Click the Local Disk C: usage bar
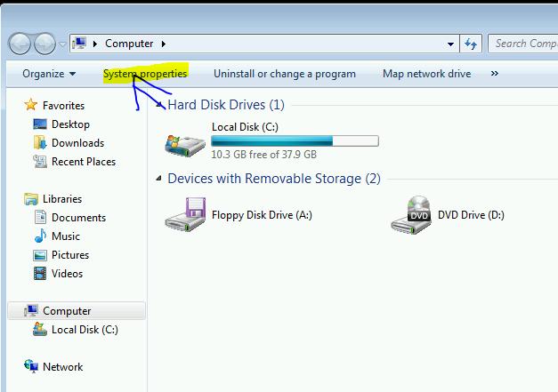Image resolution: width=558 pixels, height=392 pixels. pos(295,141)
